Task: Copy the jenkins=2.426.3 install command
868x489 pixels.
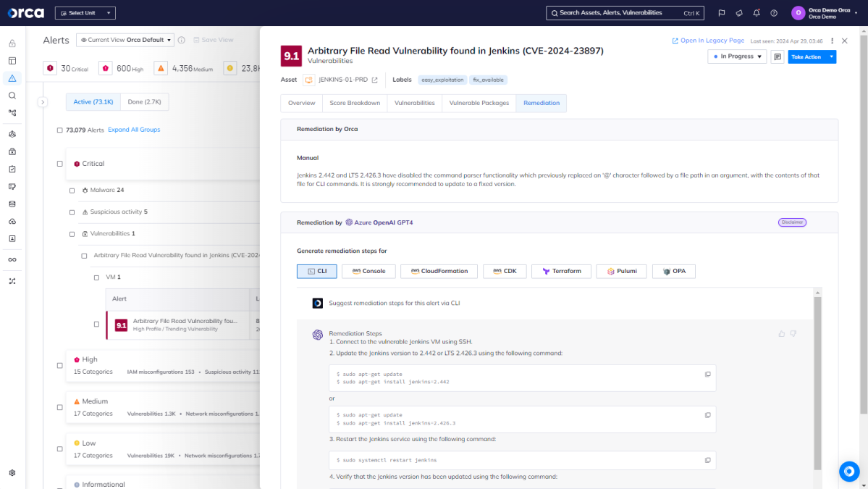Action: 707,415
